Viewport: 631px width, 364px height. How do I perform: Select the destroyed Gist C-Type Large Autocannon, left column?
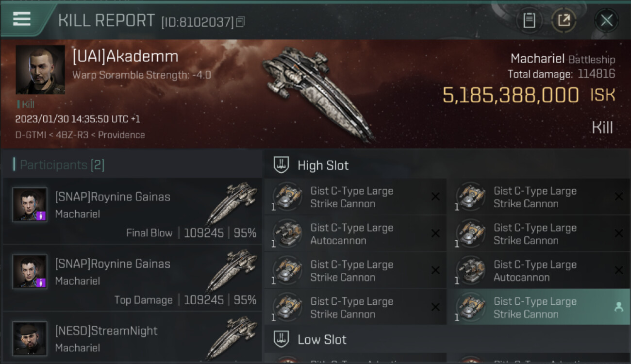[x=355, y=234]
